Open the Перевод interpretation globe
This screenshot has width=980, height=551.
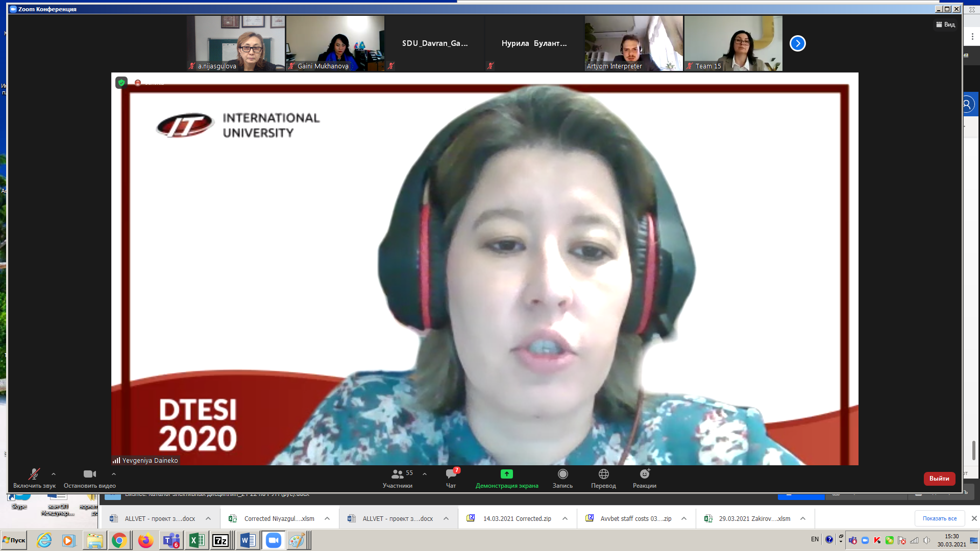tap(603, 474)
